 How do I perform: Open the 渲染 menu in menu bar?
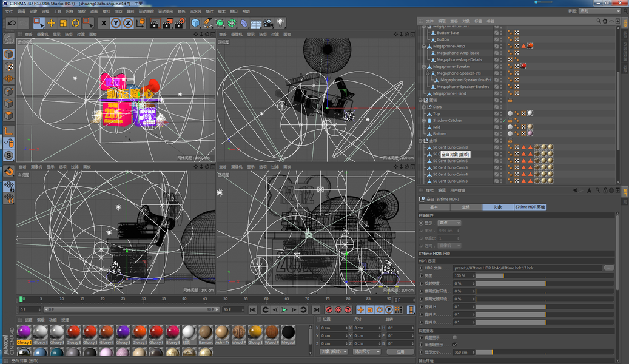point(118,12)
